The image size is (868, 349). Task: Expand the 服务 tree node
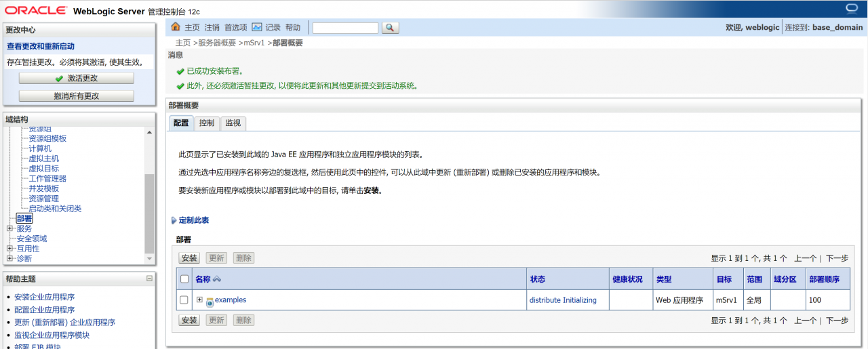coord(9,228)
